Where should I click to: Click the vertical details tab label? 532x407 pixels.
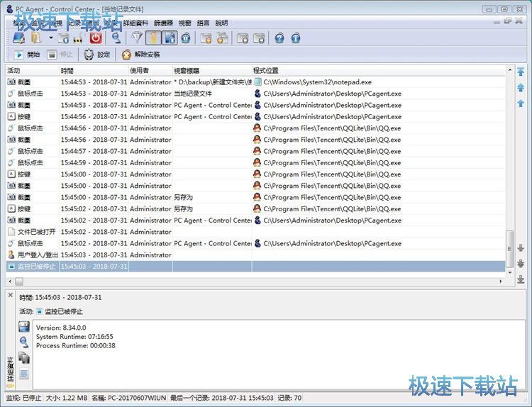coord(11,372)
